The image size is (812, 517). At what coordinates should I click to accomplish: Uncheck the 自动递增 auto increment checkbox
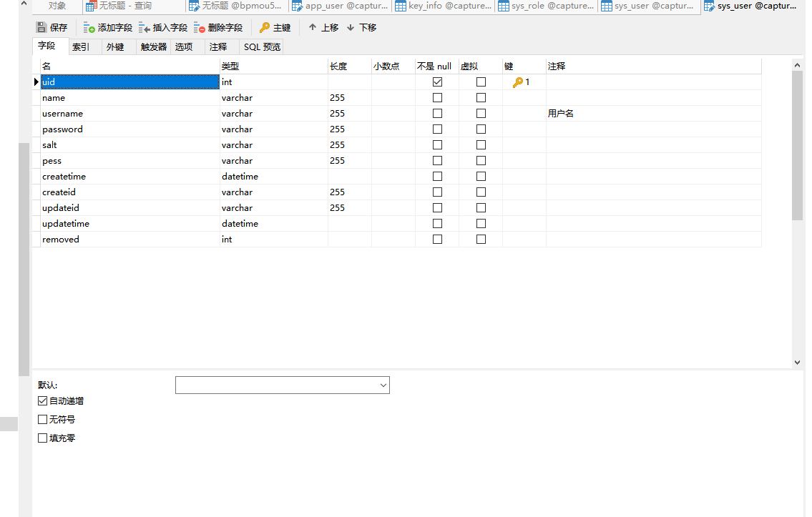click(x=42, y=400)
